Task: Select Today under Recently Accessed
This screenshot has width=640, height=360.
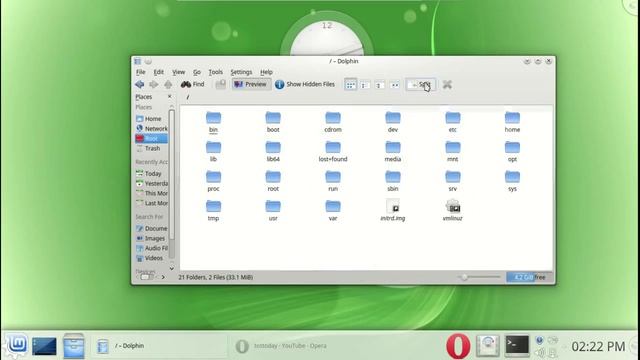Action: point(151,173)
